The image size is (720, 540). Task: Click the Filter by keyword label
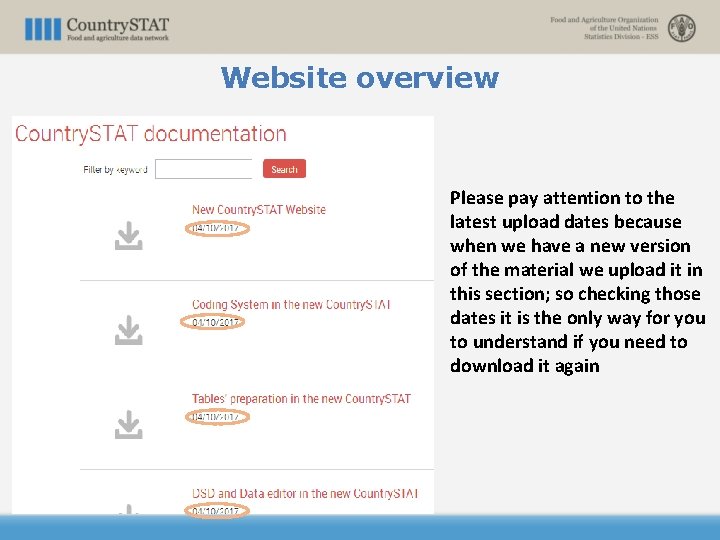(x=115, y=169)
